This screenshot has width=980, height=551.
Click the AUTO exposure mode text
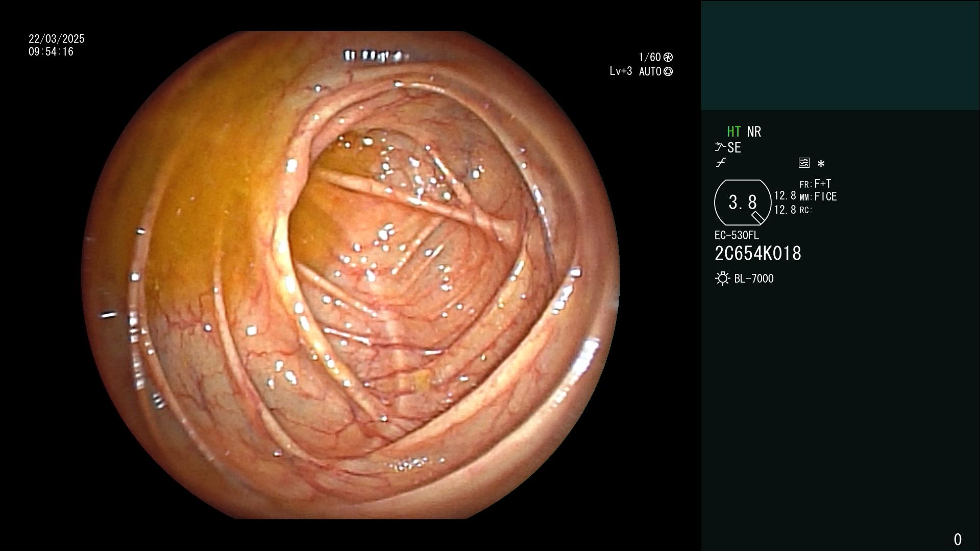pyautogui.click(x=650, y=71)
